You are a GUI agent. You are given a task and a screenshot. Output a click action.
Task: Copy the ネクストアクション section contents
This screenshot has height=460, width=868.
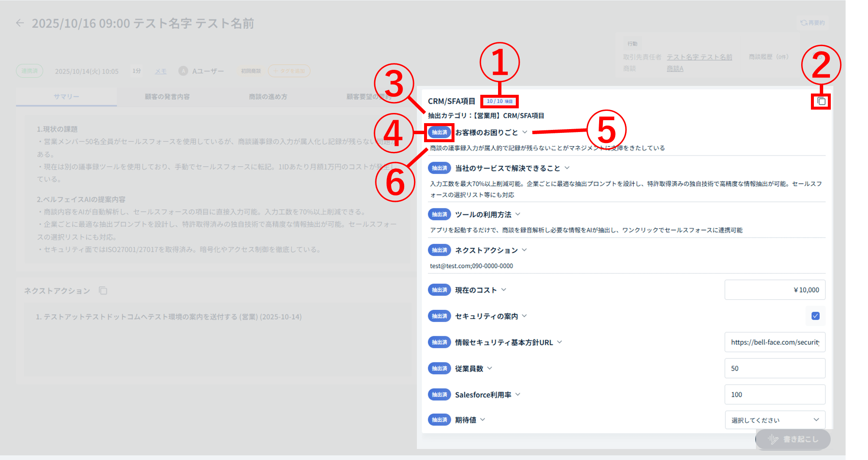tap(103, 291)
